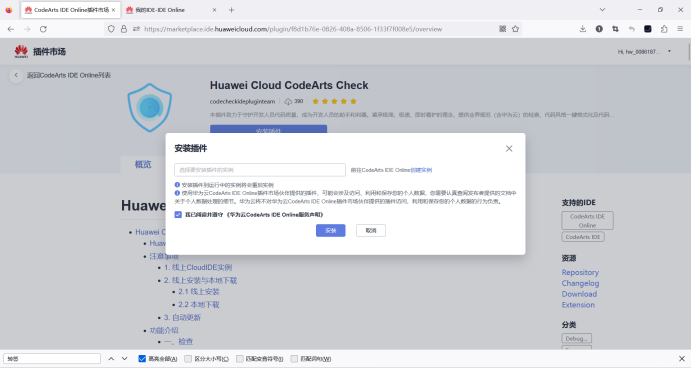The image size is (692, 368).
Task: Open the Extension resource link
Action: 578,305
